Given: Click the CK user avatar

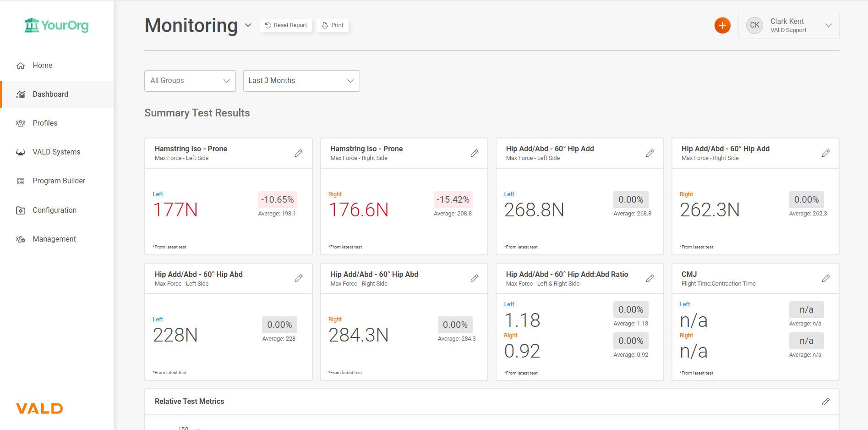Looking at the screenshot, I should click(754, 25).
